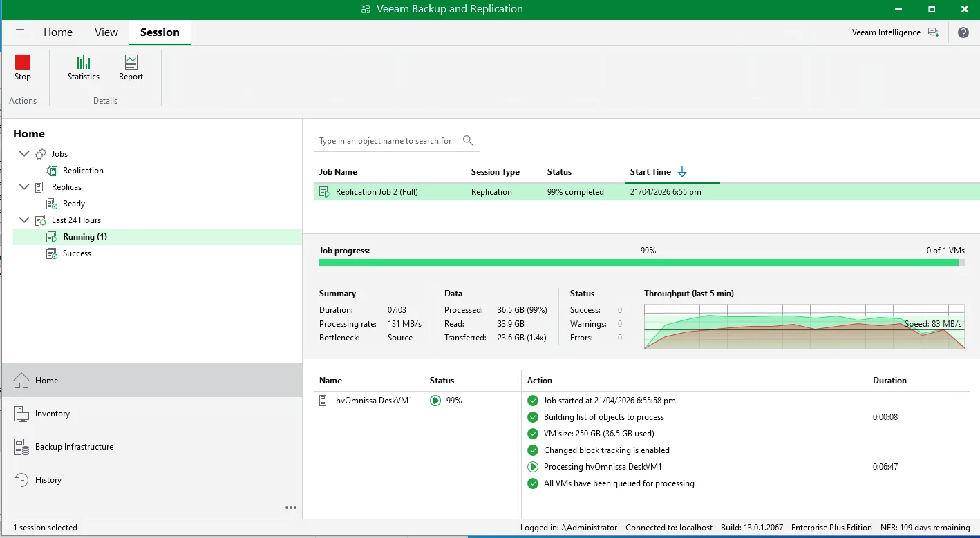Open the session Report icon
980x538 pixels.
(131, 63)
